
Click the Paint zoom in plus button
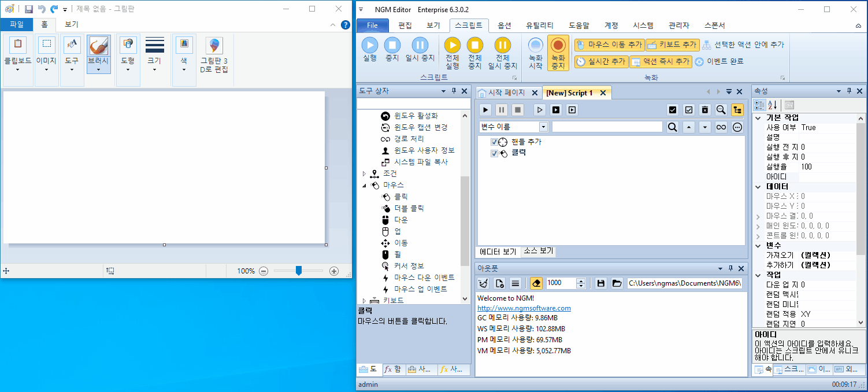[334, 271]
